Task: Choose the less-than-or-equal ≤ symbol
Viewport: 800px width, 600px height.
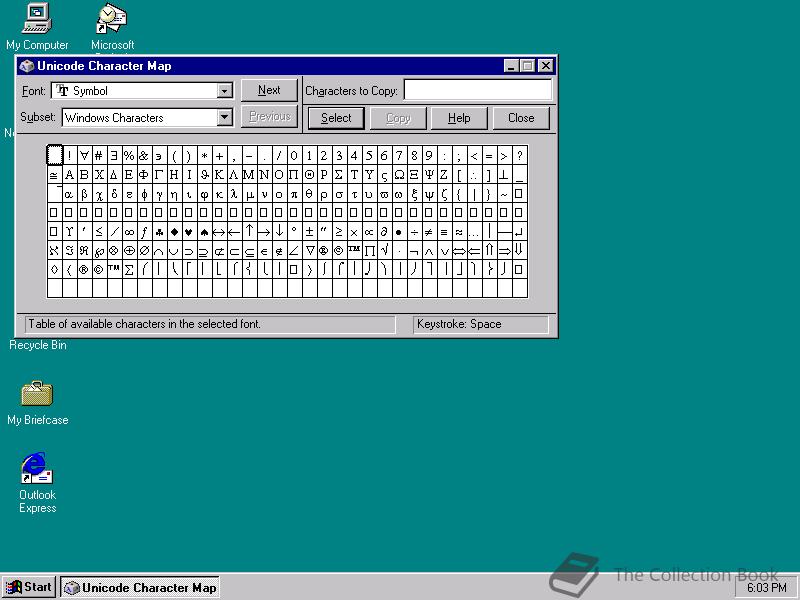Action: pos(99,232)
